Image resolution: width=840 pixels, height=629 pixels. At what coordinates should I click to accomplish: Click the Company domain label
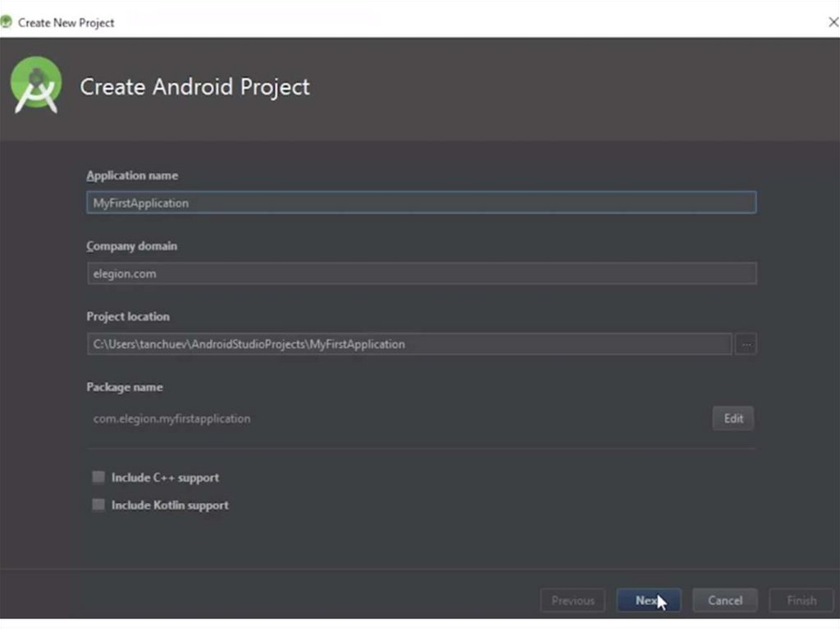click(132, 246)
